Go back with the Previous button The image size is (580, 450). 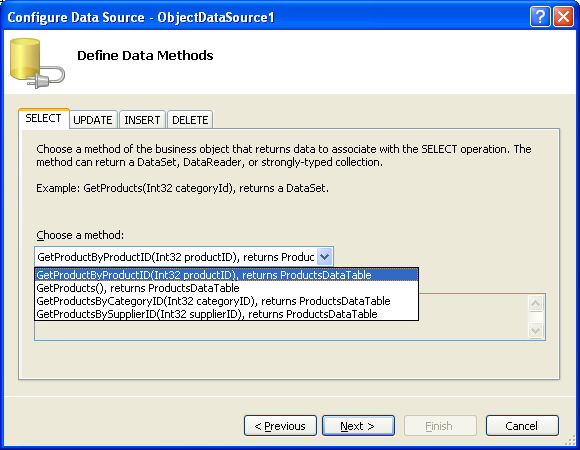coord(280,426)
